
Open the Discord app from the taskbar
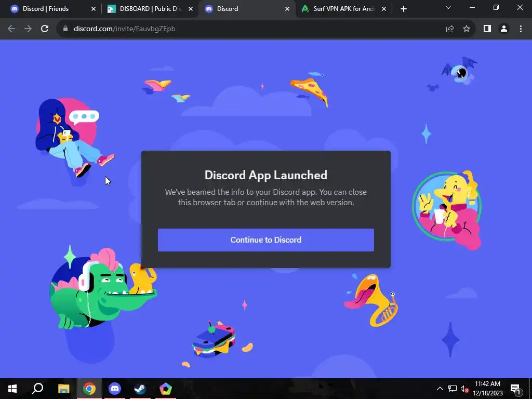115,389
